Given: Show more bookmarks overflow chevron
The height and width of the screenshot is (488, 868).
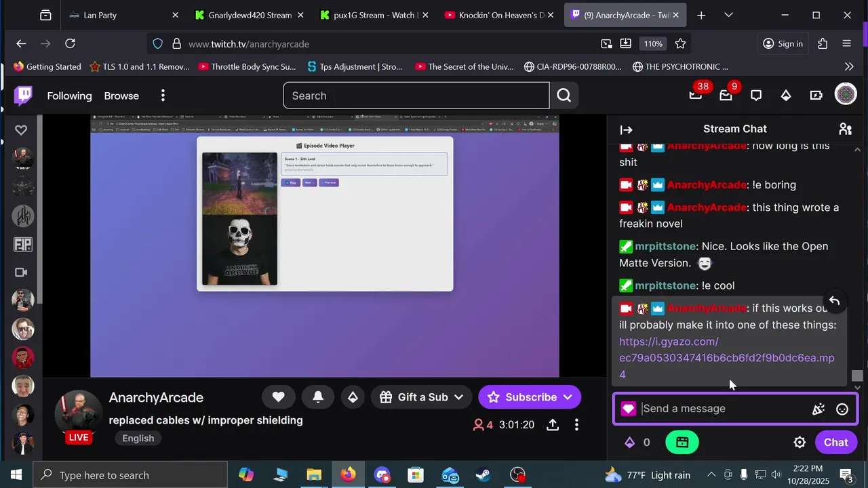Looking at the screenshot, I should (x=849, y=66).
